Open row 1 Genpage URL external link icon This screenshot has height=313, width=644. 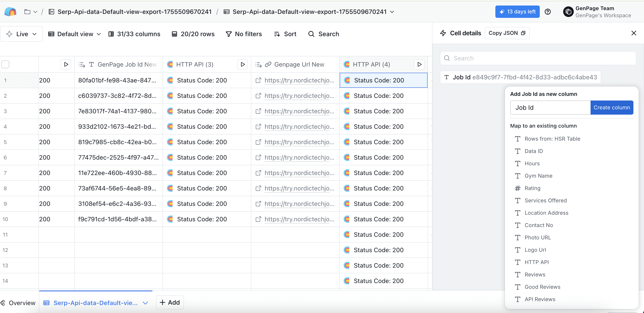(x=258, y=80)
